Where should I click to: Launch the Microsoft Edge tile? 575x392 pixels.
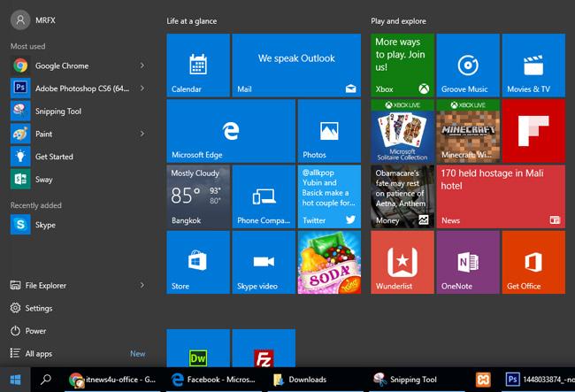(x=231, y=131)
